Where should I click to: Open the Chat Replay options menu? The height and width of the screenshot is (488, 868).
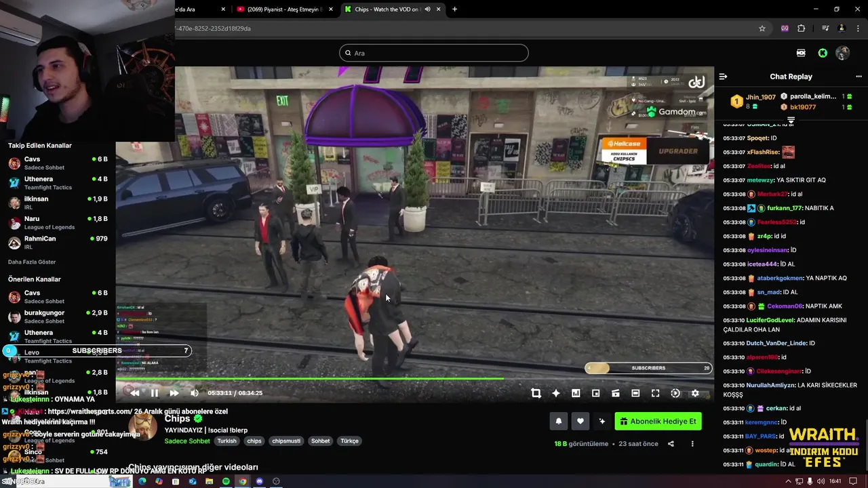[x=859, y=77]
